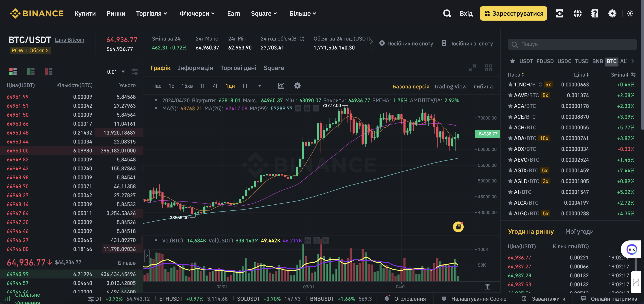The width and height of the screenshot is (644, 304).
Task: Click the favorites star filter tab
Action: (x=512, y=61)
